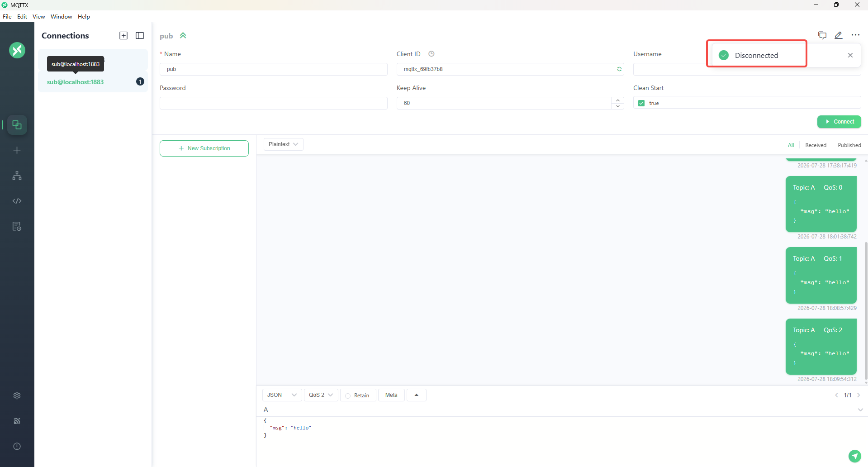Click the Connections heading
The height and width of the screenshot is (467, 868).
(x=65, y=36)
